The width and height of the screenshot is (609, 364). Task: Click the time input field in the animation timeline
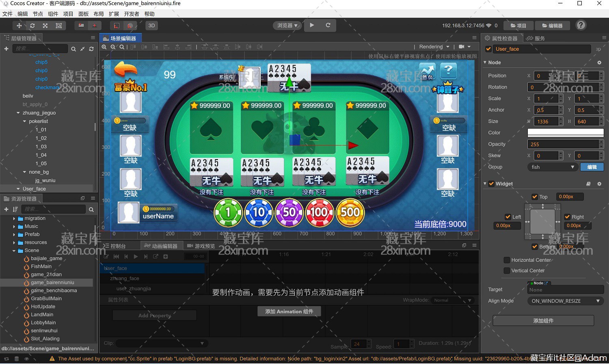(196, 256)
